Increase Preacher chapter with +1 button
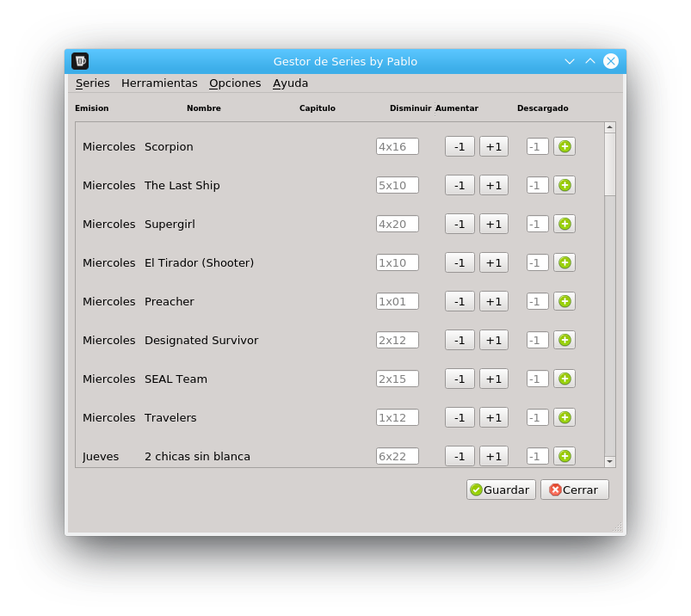This screenshot has width=691, height=616. pos(494,302)
